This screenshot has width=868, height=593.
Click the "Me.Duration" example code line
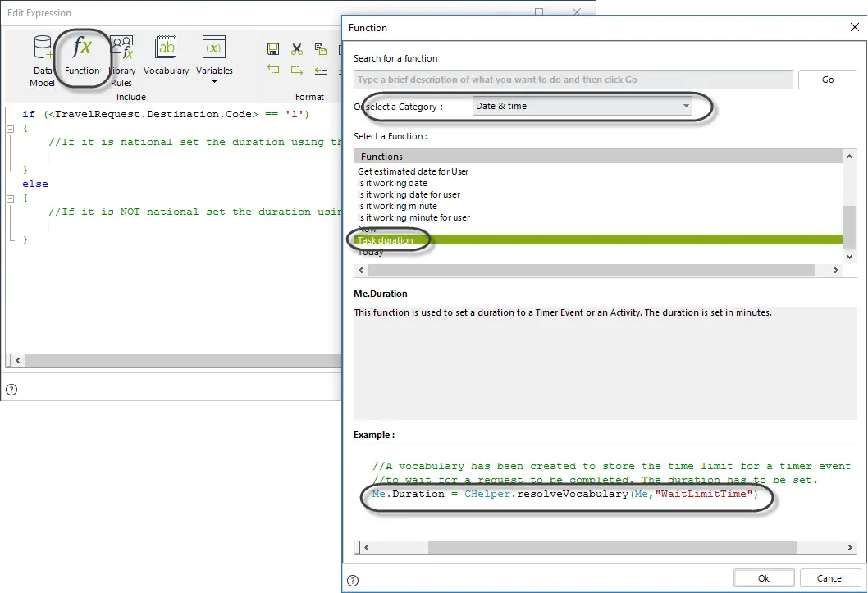point(564,494)
